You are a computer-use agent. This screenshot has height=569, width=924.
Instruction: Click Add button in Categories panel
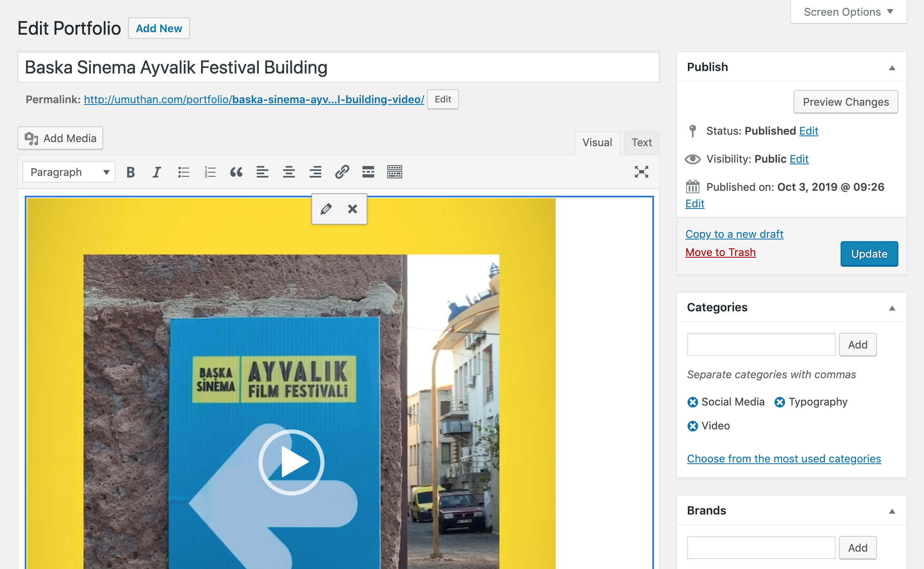tap(858, 344)
